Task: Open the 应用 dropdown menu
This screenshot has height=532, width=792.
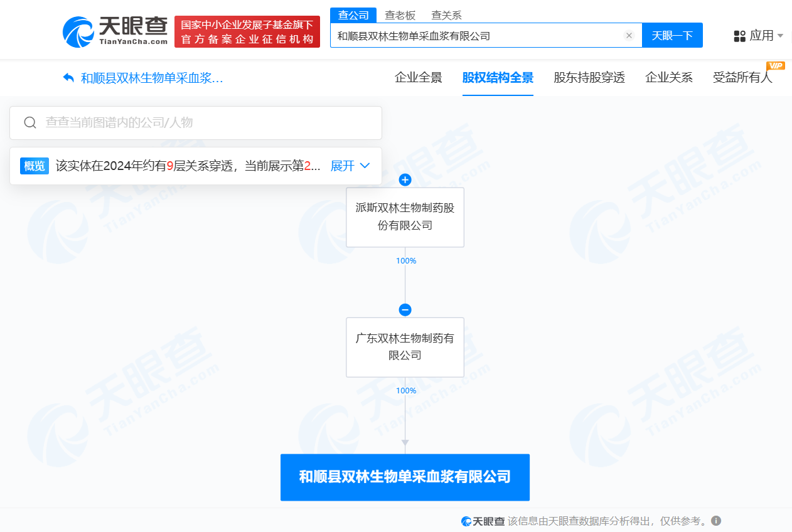Action: (x=761, y=36)
